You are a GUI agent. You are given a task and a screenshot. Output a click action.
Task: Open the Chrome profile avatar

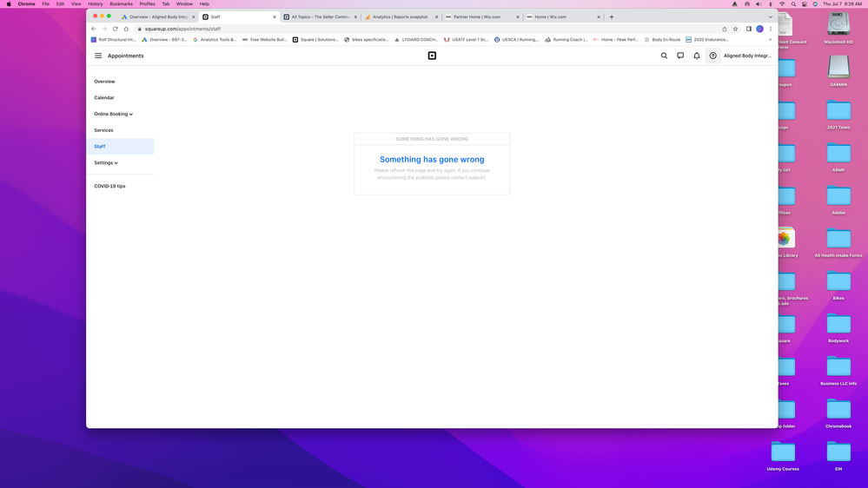[760, 29]
